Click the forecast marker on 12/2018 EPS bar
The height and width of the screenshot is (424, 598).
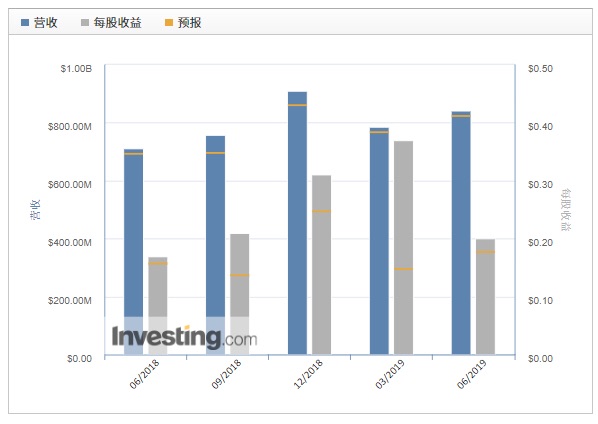point(322,211)
